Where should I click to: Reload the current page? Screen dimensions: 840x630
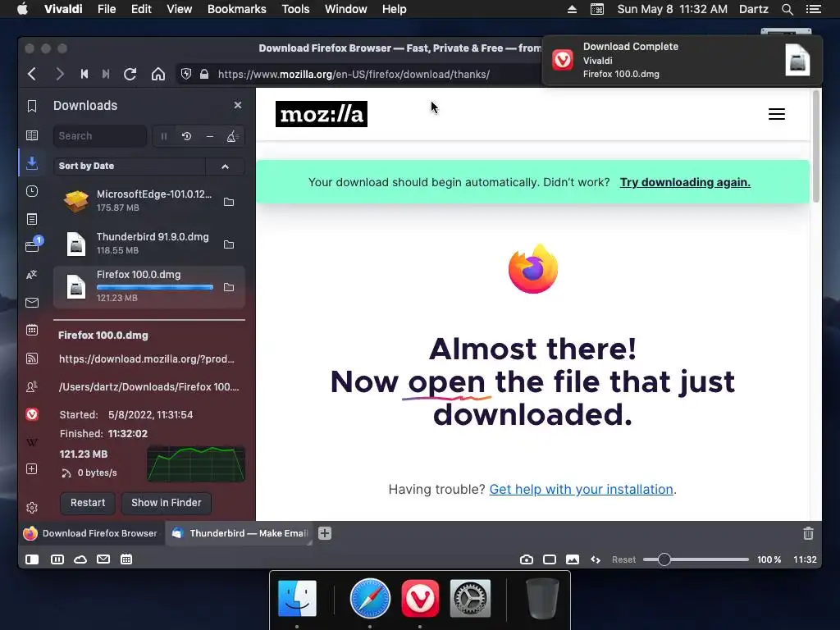pyautogui.click(x=130, y=74)
